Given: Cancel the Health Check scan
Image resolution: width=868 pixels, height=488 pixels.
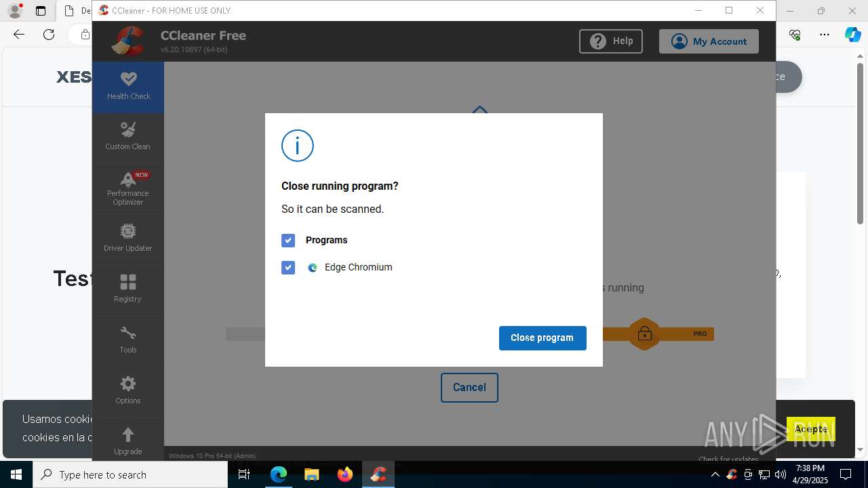Looking at the screenshot, I should coord(469,388).
